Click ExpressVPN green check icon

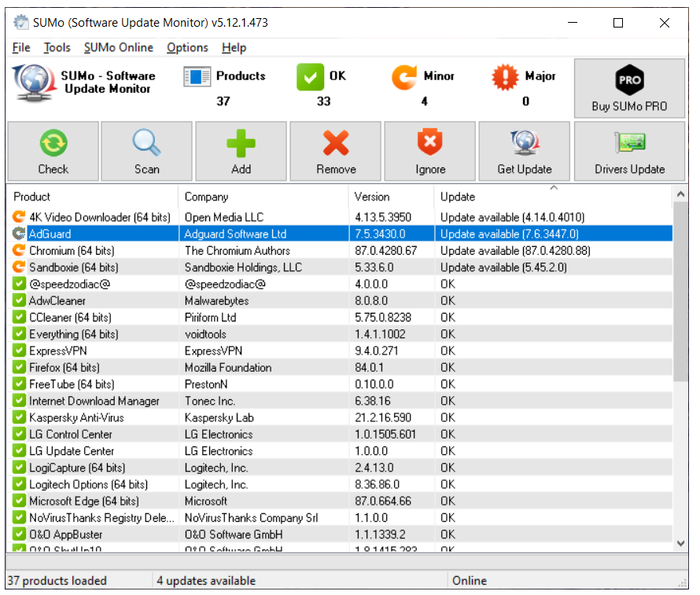[x=19, y=351]
